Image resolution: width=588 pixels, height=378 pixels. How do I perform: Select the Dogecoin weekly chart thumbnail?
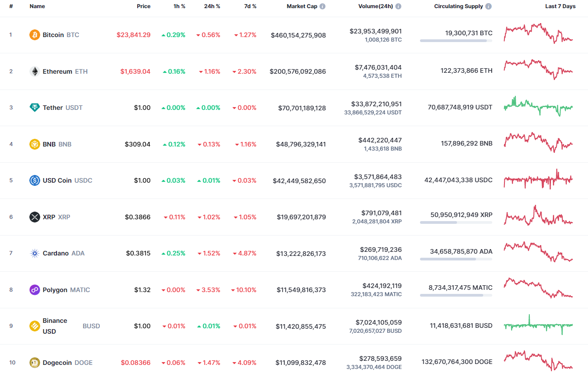click(x=538, y=362)
